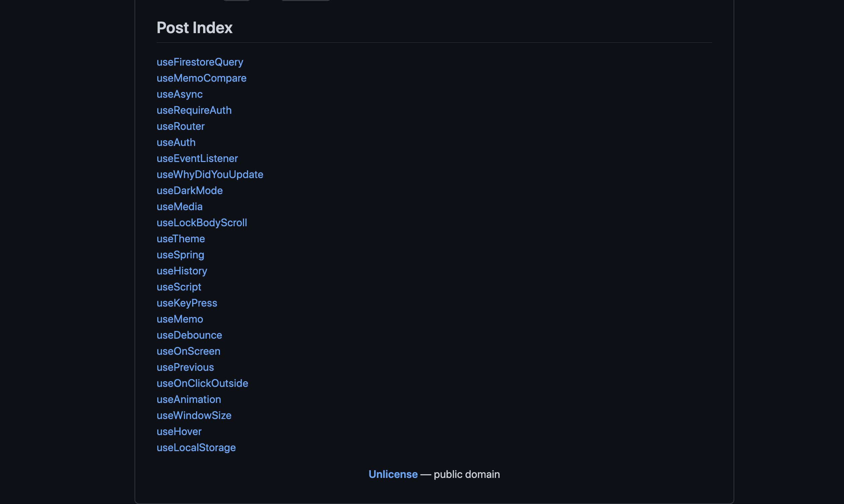
Task: Open the useDebounce hook article
Action: (189, 335)
